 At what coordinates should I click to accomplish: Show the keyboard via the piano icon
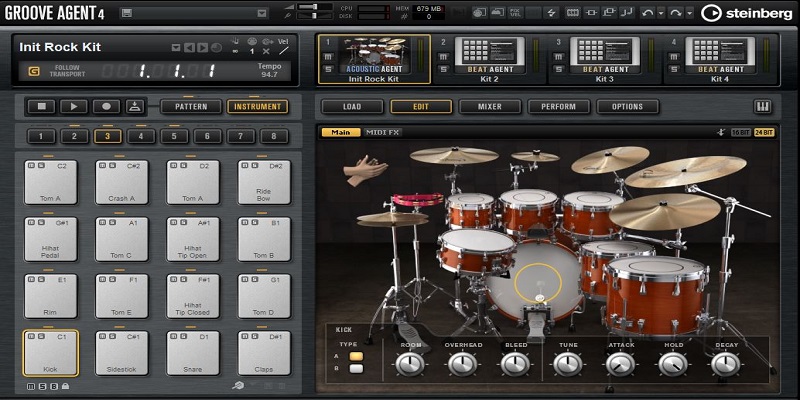763,107
